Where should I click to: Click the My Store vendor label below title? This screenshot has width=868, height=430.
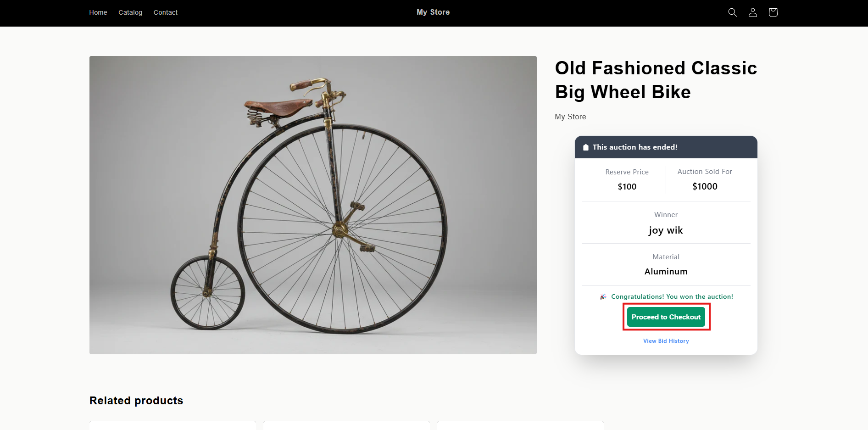coord(570,117)
